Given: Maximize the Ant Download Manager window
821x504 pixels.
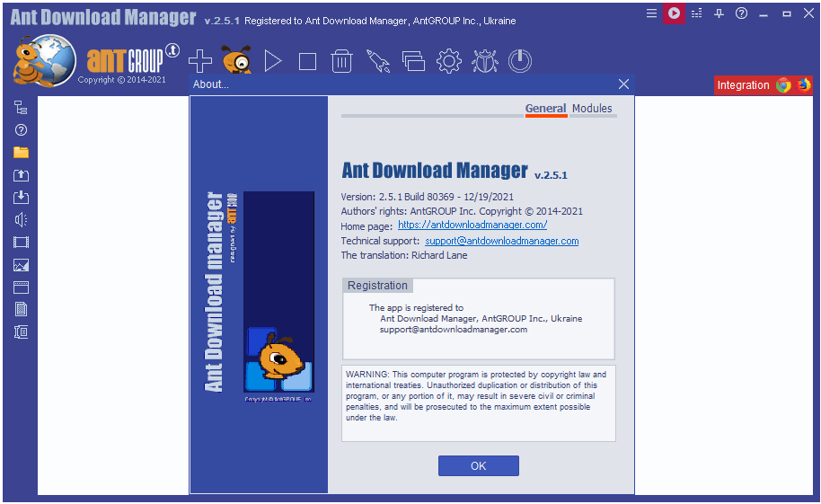Looking at the screenshot, I should [787, 13].
